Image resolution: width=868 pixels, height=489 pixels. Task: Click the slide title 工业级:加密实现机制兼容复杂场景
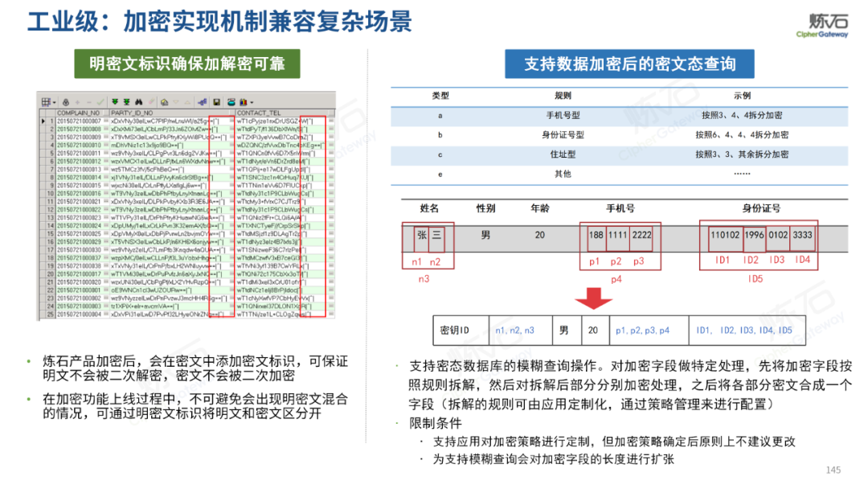coord(219,23)
